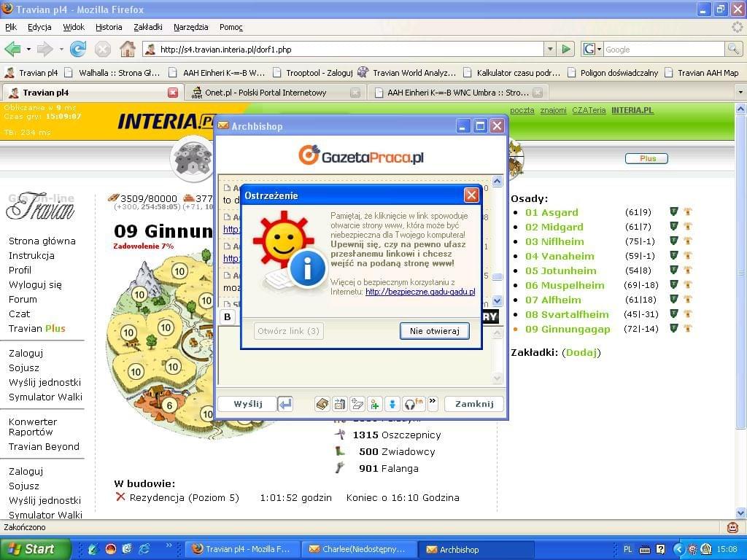This screenshot has height=560, width=747.
Task: Open village 08 Svartalfheim
Action: pyautogui.click(x=567, y=314)
